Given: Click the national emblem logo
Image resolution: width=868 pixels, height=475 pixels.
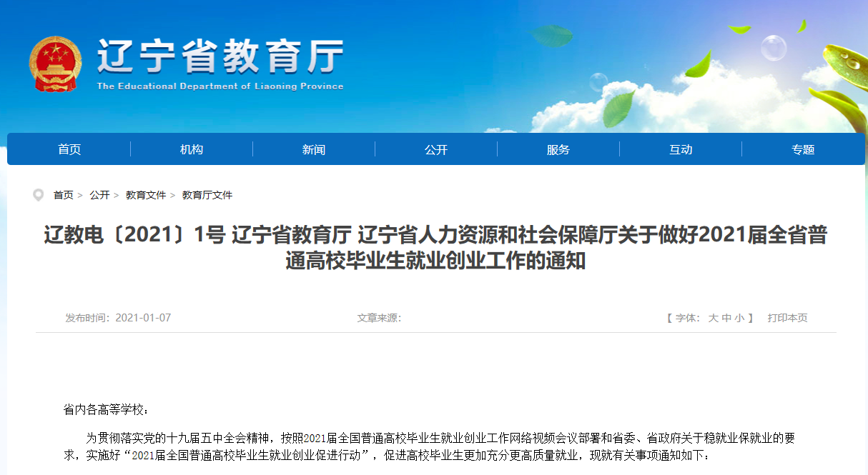Looking at the screenshot, I should pyautogui.click(x=55, y=64).
